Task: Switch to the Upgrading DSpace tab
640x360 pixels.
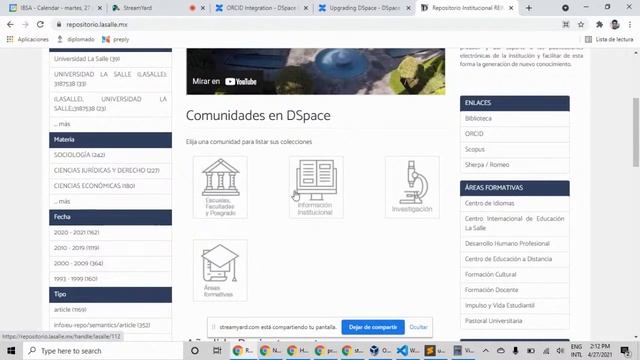Action: pos(364,8)
